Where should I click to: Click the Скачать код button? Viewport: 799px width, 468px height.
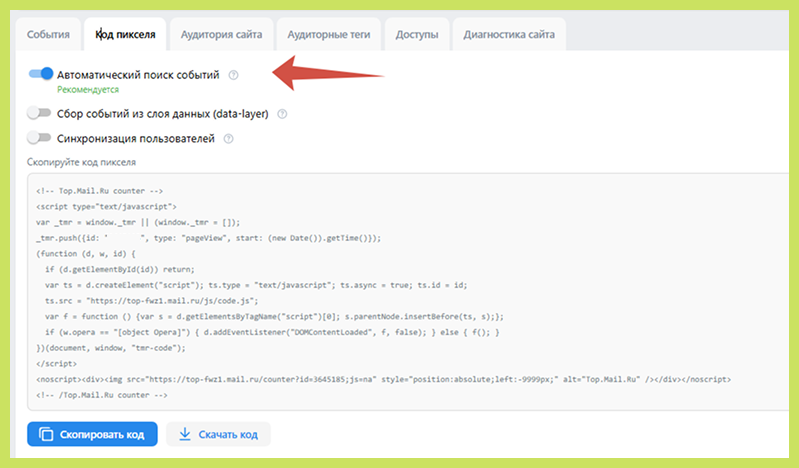point(218,434)
